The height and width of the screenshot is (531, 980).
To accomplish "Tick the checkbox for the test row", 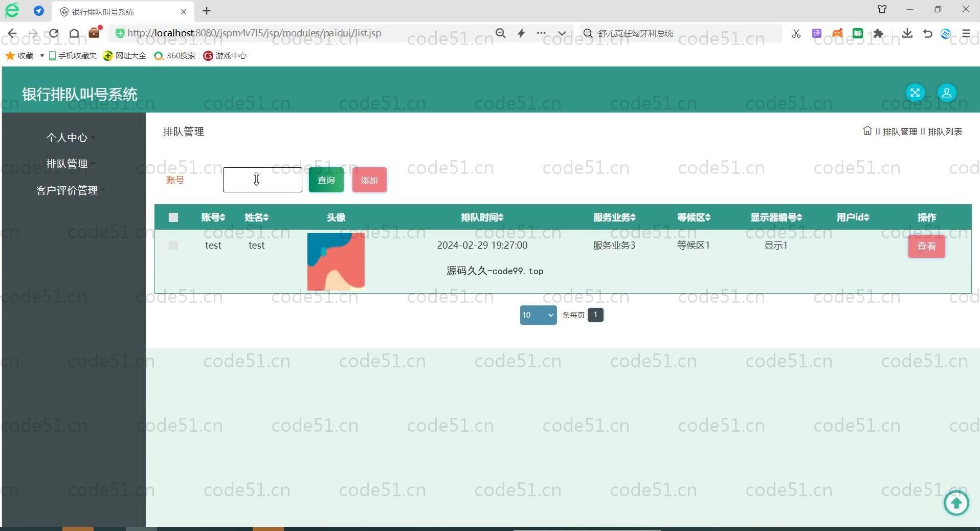I will [x=173, y=246].
